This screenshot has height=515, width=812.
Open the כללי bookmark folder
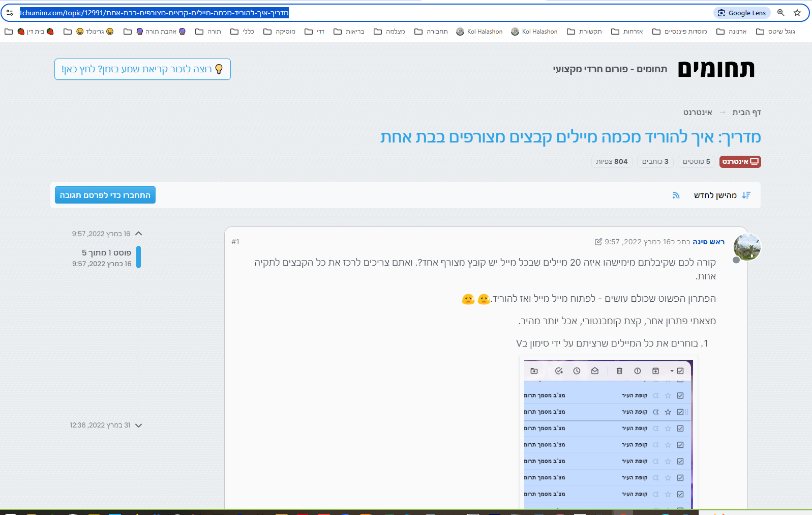242,32
